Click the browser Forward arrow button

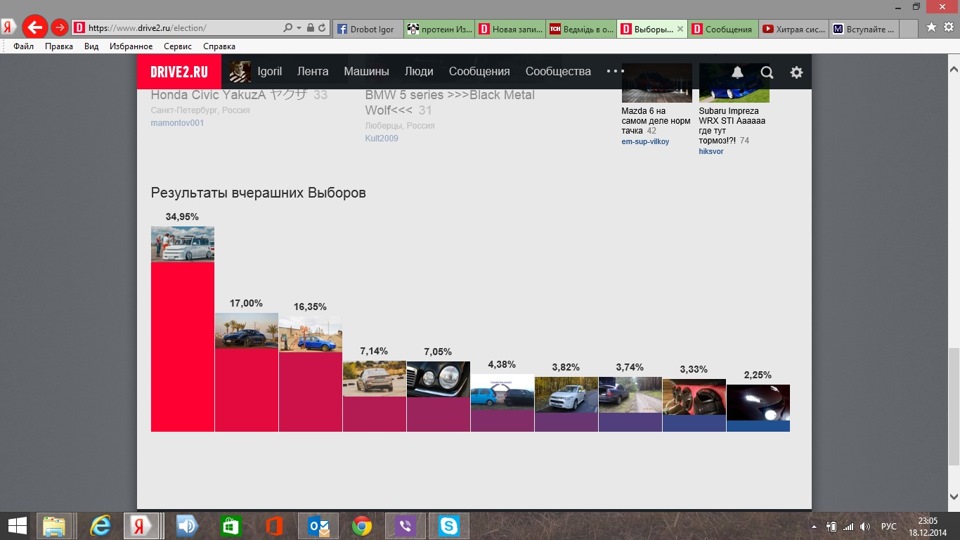(x=59, y=28)
